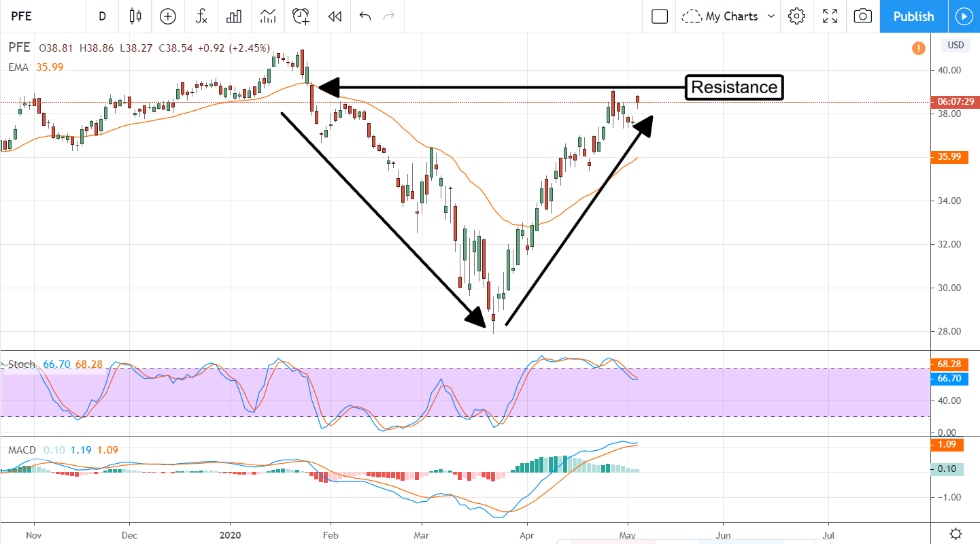The width and height of the screenshot is (980, 544).
Task: Take a chart snapshot with camera icon
Action: coord(862,16)
